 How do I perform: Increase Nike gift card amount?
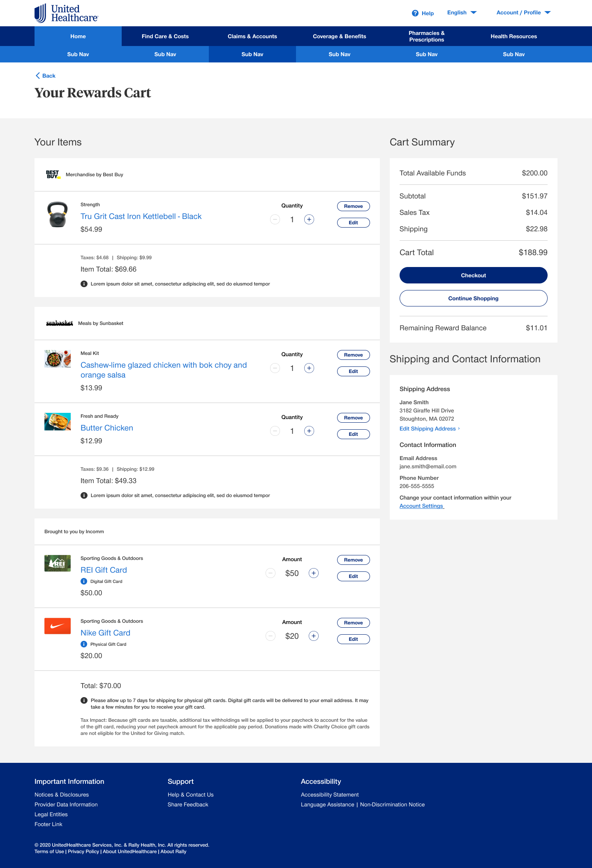(x=314, y=636)
